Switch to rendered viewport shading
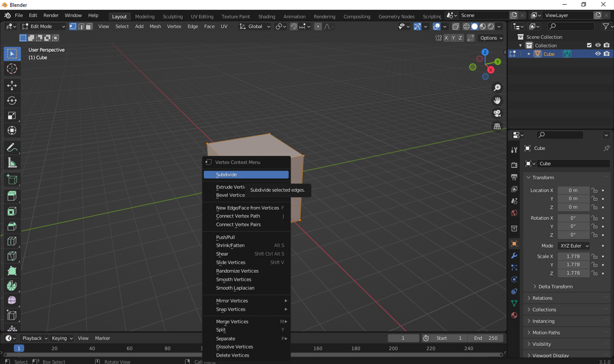 [491, 27]
